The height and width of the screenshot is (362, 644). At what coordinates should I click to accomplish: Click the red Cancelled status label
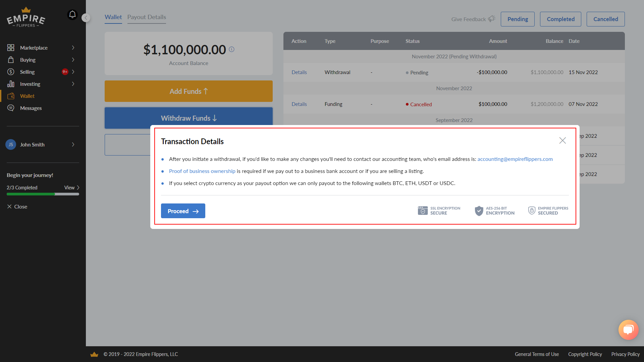419,104
